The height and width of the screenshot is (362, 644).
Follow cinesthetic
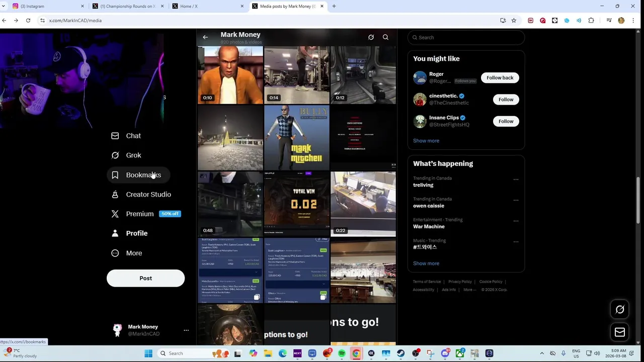(506, 100)
